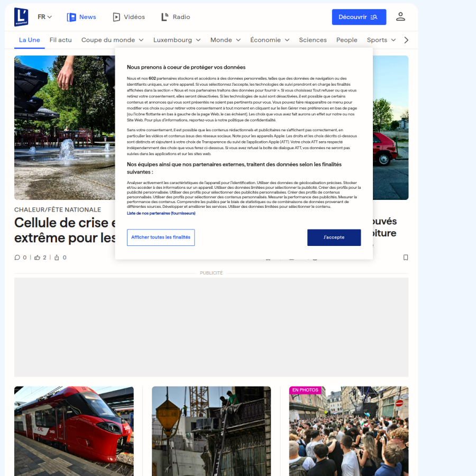Image resolution: width=476 pixels, height=476 pixels.
Task: Accept cookies with J'accepte
Action: [334, 237]
